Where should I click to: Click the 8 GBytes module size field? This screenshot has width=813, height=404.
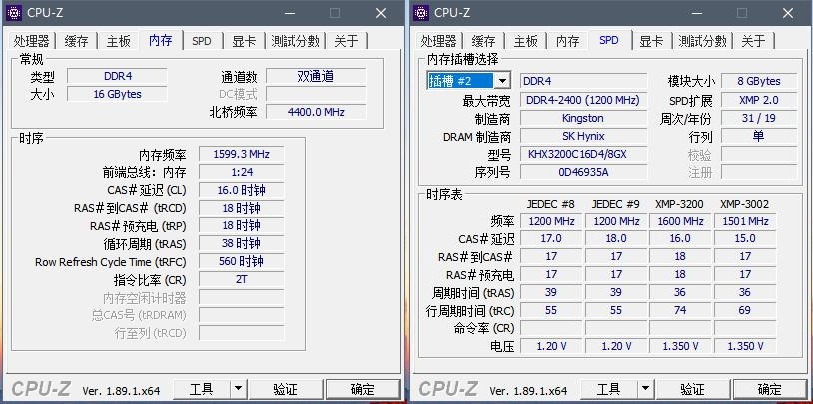[759, 81]
